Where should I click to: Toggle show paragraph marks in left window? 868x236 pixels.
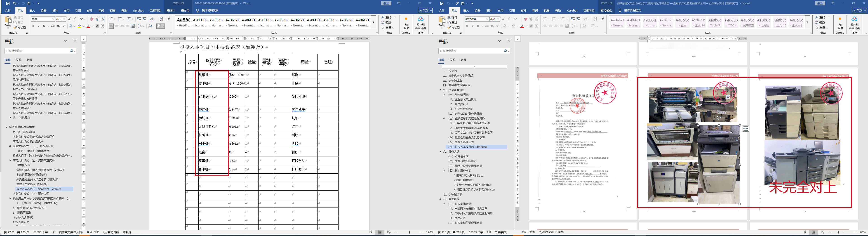pos(169,19)
